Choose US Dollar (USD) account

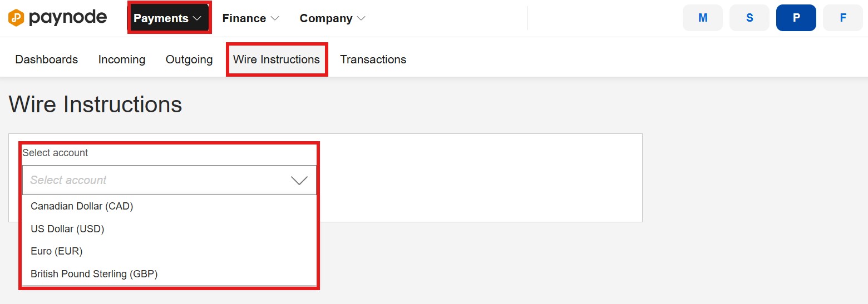pos(169,229)
